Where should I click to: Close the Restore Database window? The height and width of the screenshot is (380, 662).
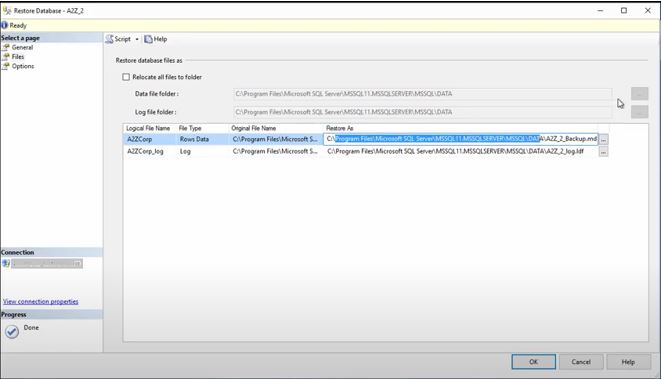(648, 11)
